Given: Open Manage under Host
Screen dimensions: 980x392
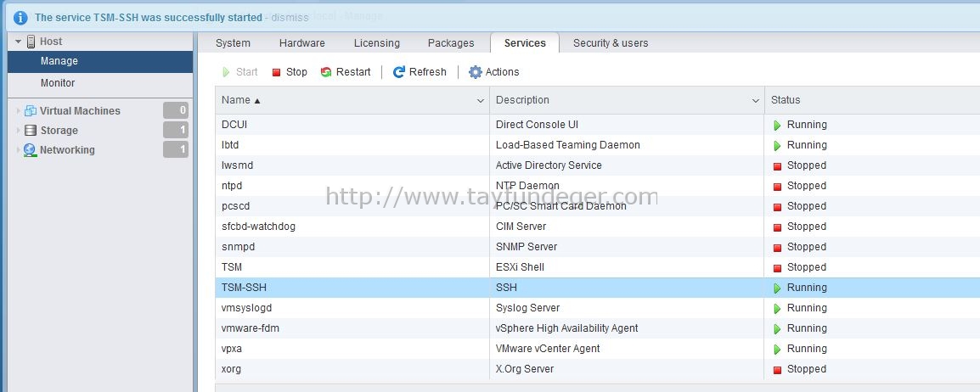Looking at the screenshot, I should [100, 61].
